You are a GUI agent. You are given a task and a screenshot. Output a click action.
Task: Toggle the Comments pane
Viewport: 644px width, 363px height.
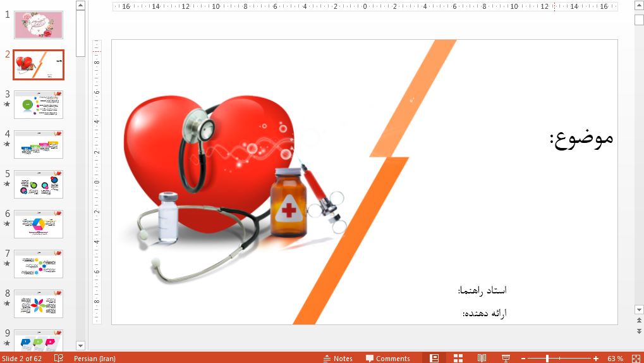(x=387, y=359)
